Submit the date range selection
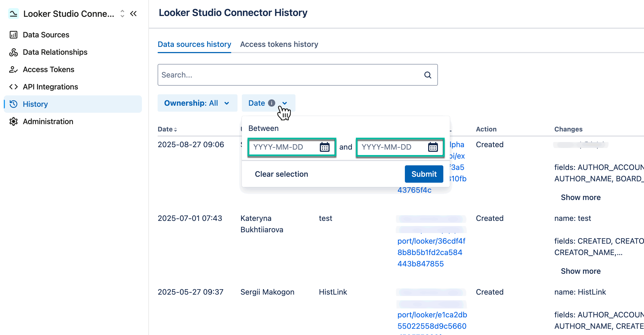The image size is (644, 335). pos(424,174)
